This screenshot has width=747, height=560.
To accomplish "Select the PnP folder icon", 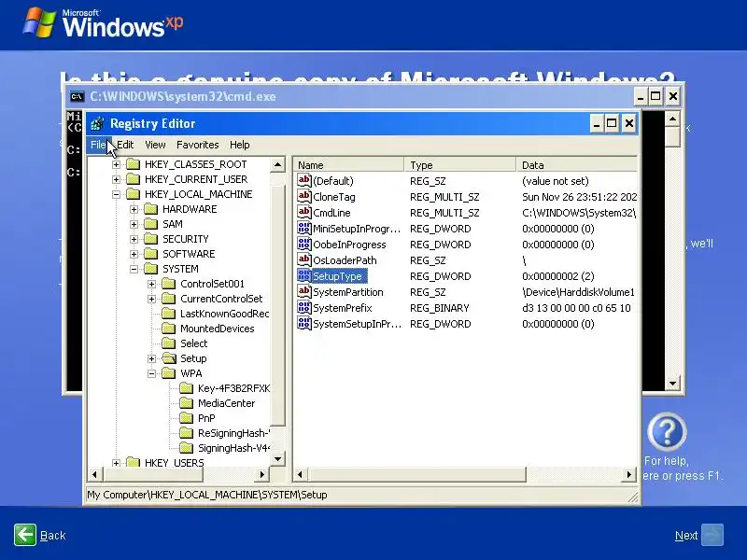I will coord(186,418).
